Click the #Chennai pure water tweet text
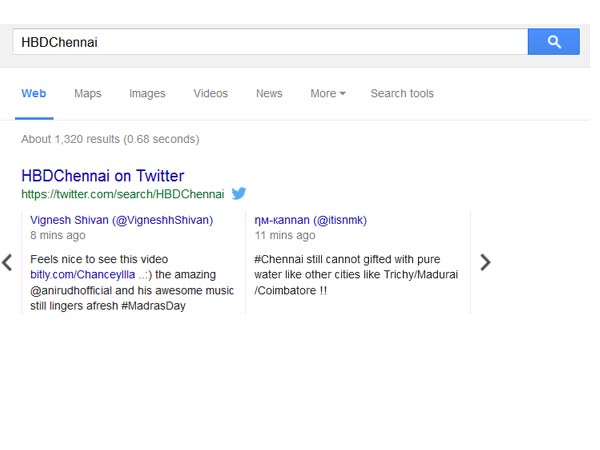The width and height of the screenshot is (600, 450). [x=356, y=275]
